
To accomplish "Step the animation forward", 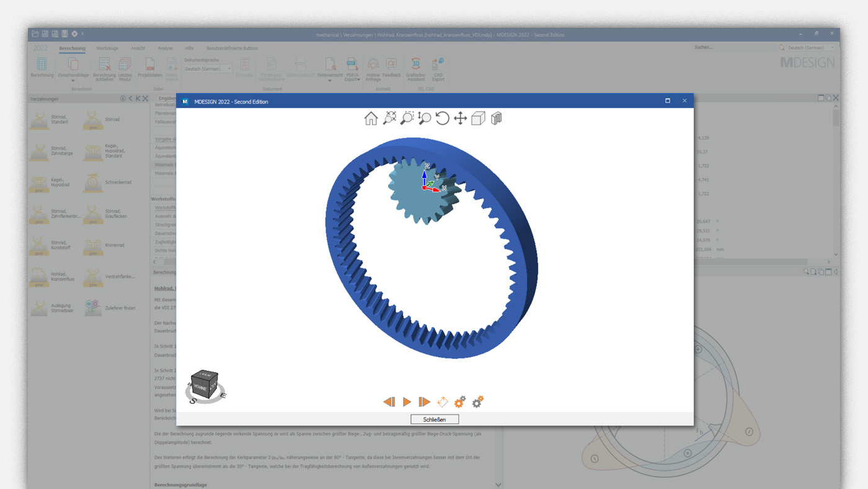I will click(425, 402).
